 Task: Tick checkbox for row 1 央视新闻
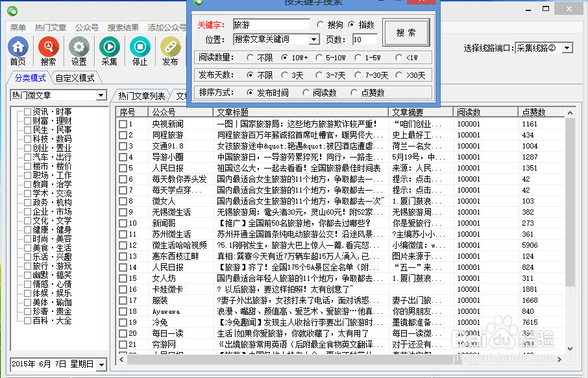click(123, 124)
